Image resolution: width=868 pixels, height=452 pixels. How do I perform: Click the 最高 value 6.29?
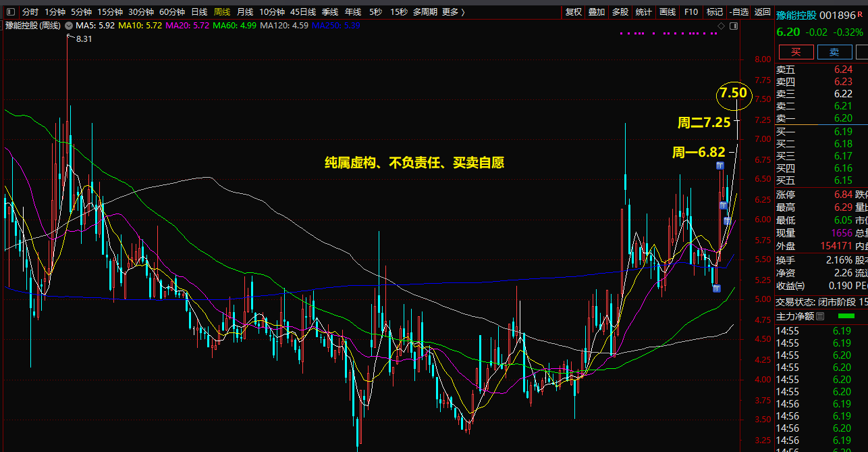[x=843, y=208]
